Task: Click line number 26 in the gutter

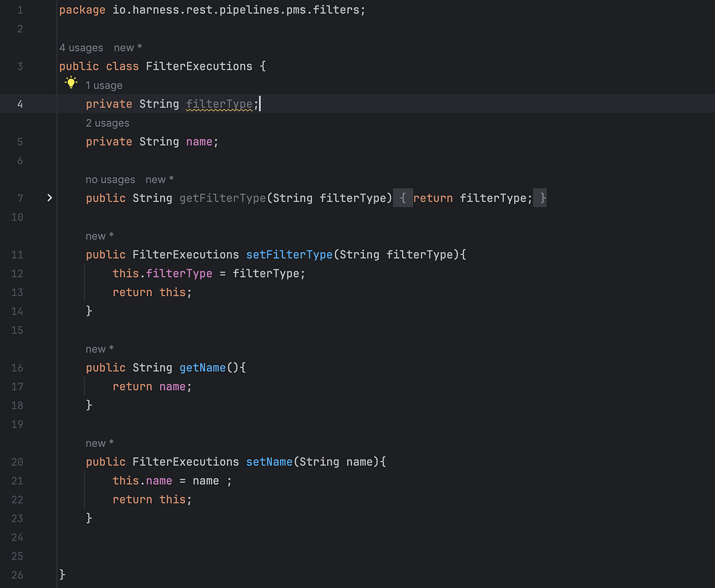Action: tap(17, 575)
